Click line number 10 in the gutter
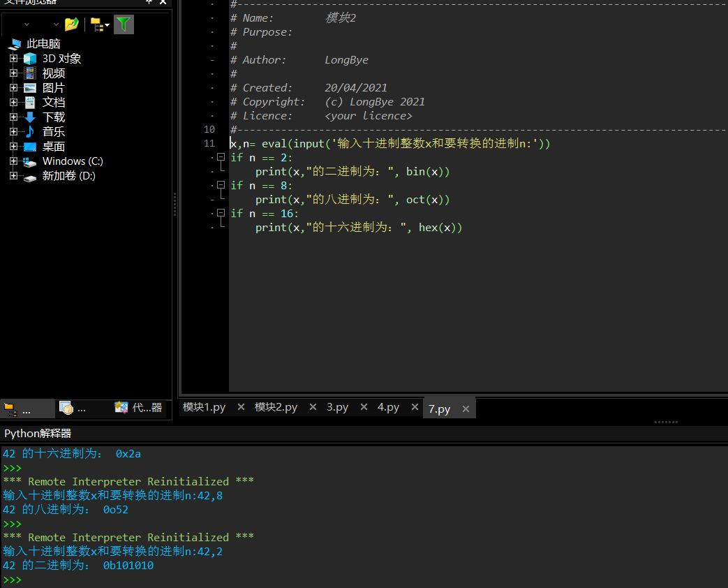This screenshot has height=588, width=728. [x=209, y=130]
